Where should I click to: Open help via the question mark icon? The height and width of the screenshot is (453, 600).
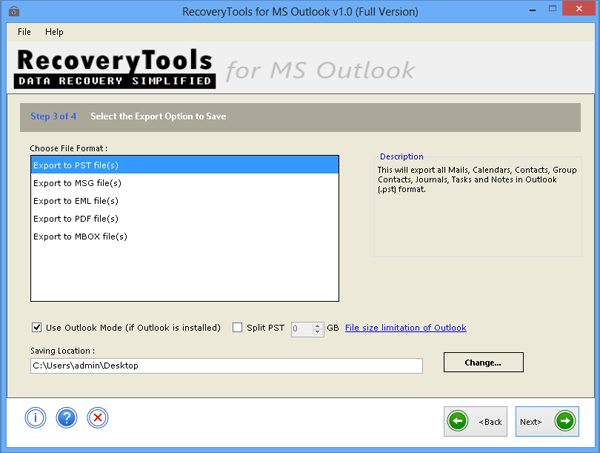point(67,417)
